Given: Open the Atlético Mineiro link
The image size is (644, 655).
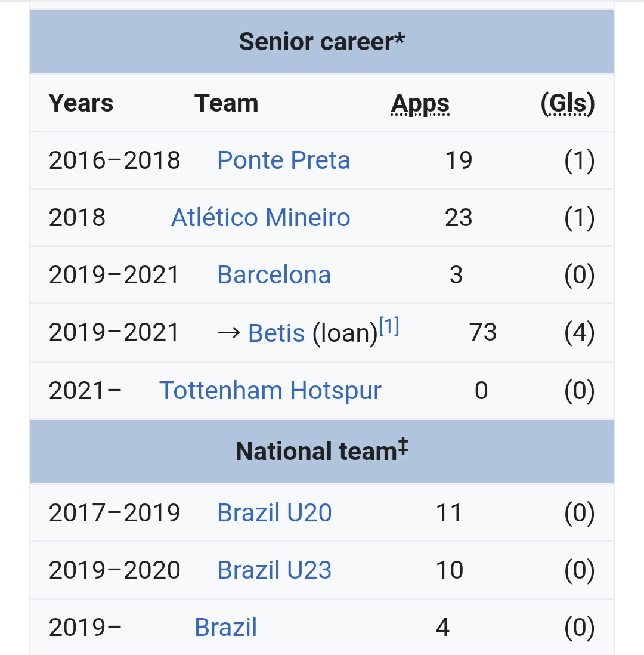Looking at the screenshot, I should pyautogui.click(x=261, y=218).
